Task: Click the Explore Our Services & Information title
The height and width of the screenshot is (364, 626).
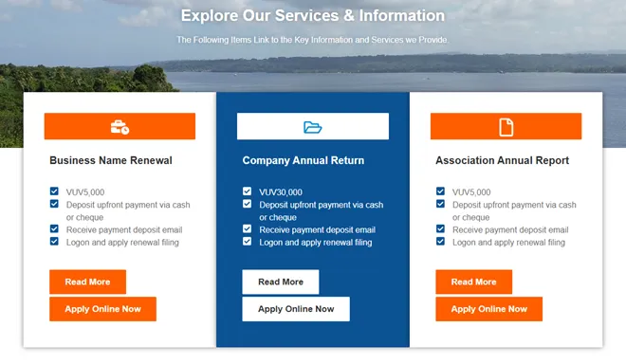Action: point(313,15)
